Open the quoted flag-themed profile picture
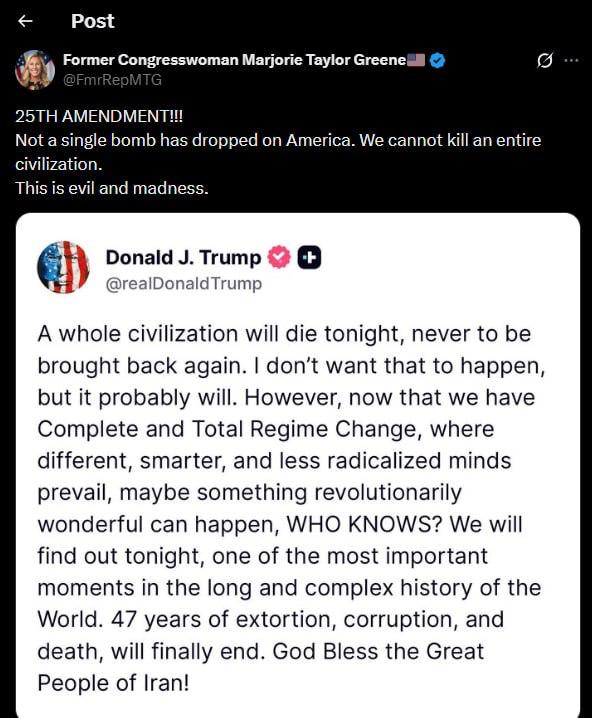Image resolution: width=592 pixels, height=718 pixels. pos(63,267)
